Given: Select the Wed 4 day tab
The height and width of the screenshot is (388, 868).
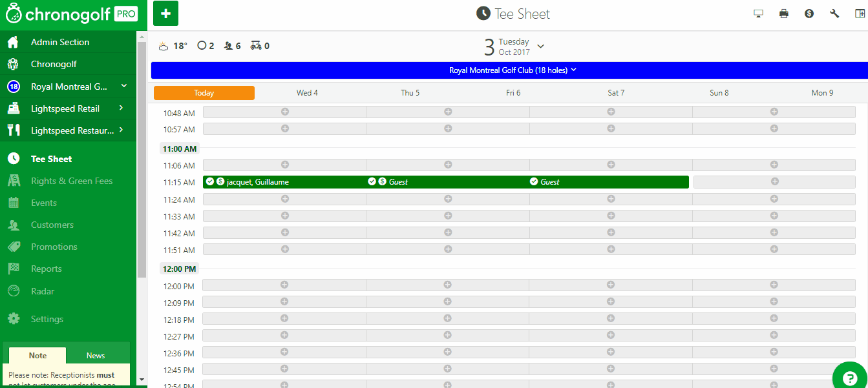Looking at the screenshot, I should [x=307, y=93].
